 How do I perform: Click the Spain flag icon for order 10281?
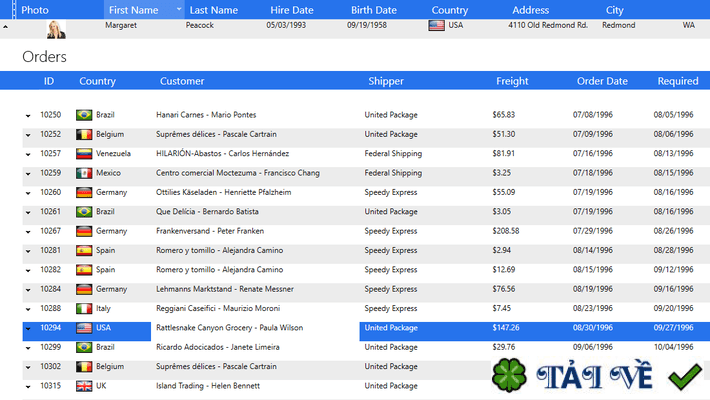coord(84,251)
